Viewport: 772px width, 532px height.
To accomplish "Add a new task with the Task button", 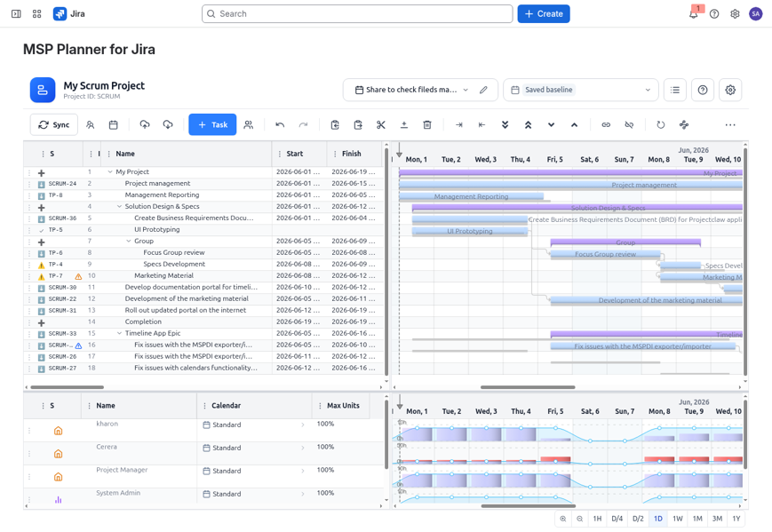I will pyautogui.click(x=212, y=125).
